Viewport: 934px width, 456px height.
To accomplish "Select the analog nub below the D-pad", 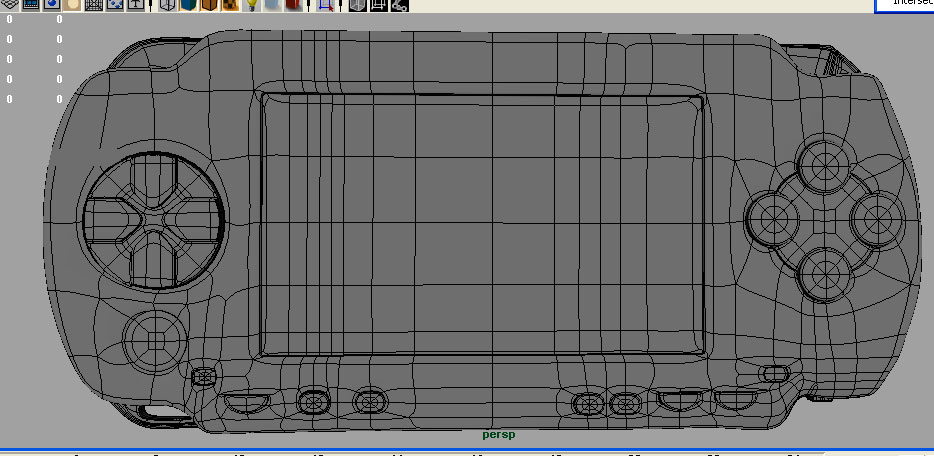I will point(155,341).
